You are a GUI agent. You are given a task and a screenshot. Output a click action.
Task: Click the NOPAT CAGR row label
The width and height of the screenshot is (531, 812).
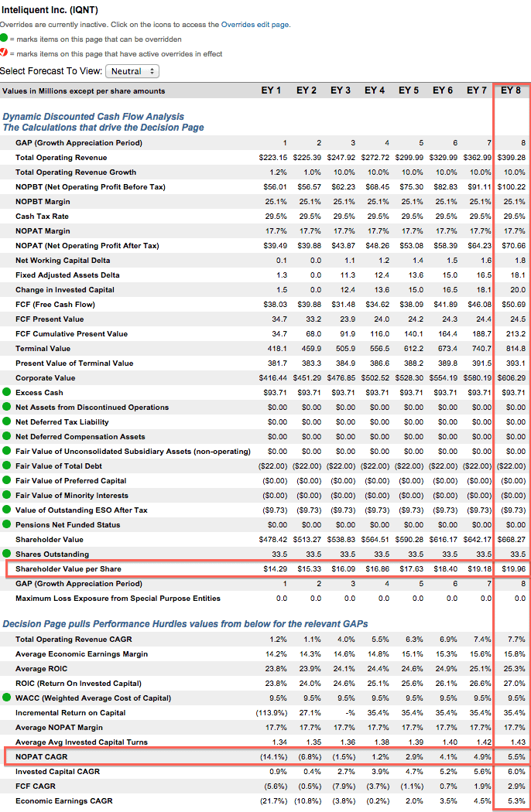pyautogui.click(x=42, y=756)
